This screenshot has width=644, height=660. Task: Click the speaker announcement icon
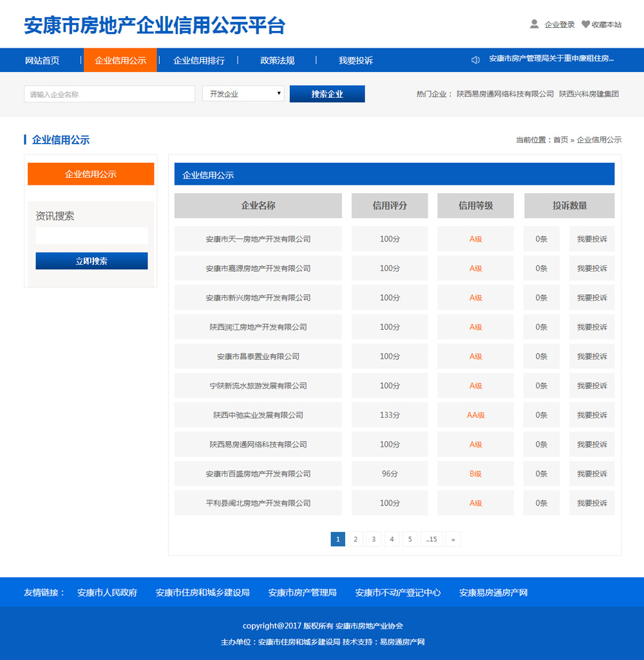click(475, 60)
